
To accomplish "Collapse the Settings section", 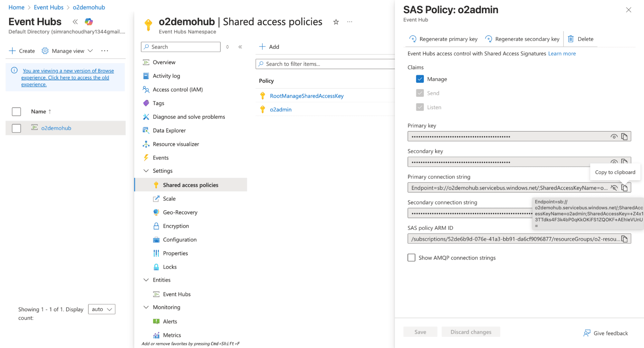I will pyautogui.click(x=146, y=171).
